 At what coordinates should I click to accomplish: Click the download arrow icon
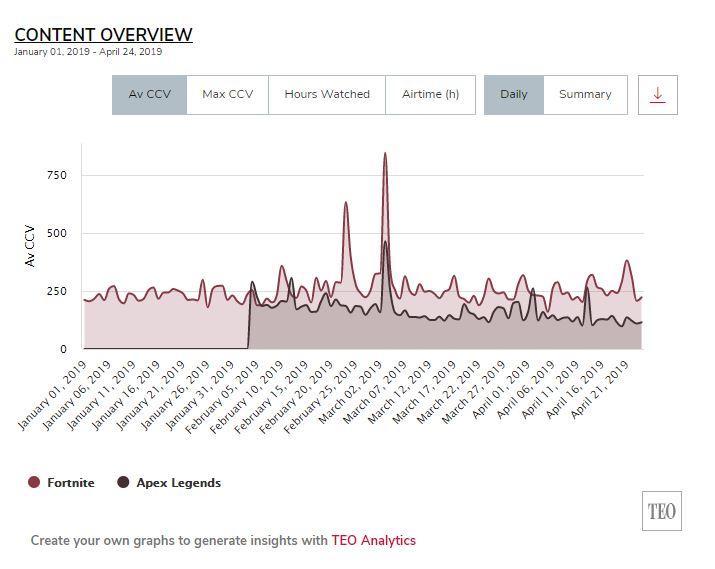657,94
